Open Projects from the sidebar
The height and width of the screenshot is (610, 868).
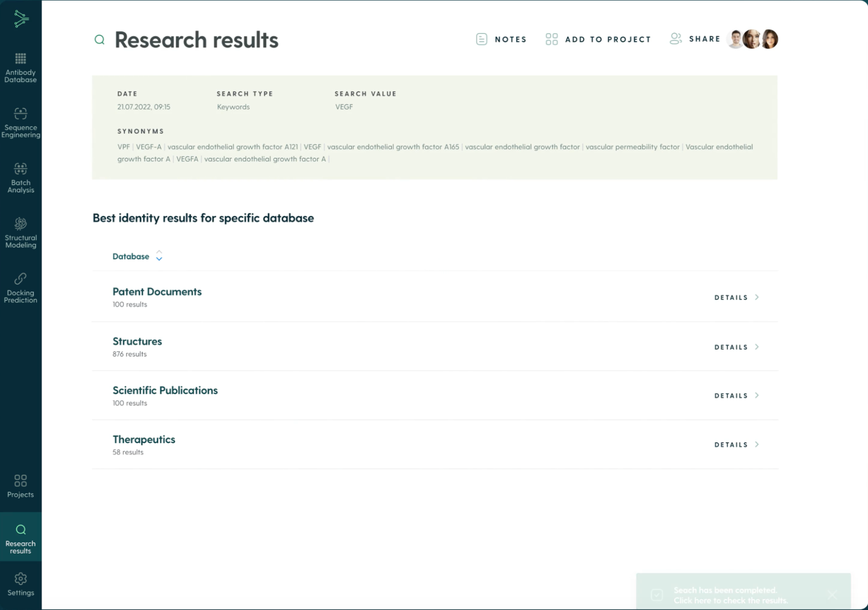click(20, 486)
